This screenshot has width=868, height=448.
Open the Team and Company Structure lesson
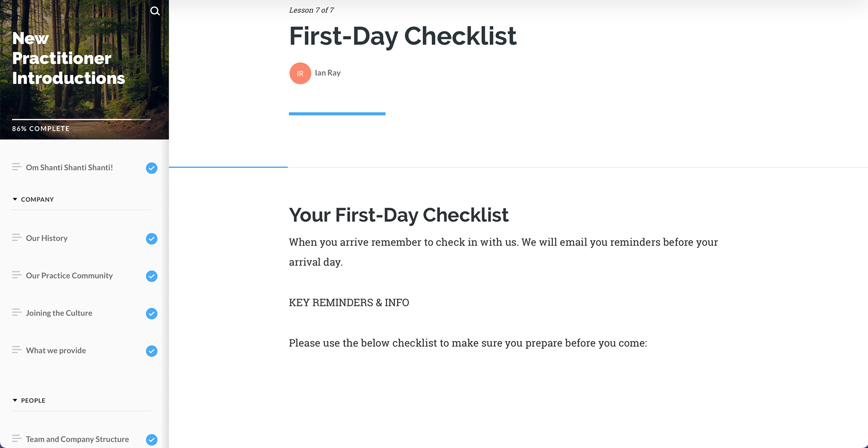pos(77,439)
